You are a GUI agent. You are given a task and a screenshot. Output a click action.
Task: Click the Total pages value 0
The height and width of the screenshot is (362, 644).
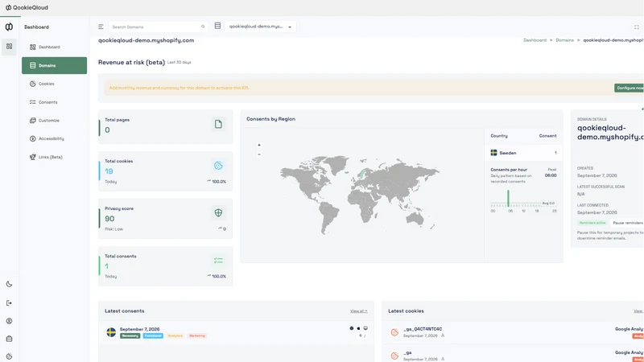[x=107, y=130]
